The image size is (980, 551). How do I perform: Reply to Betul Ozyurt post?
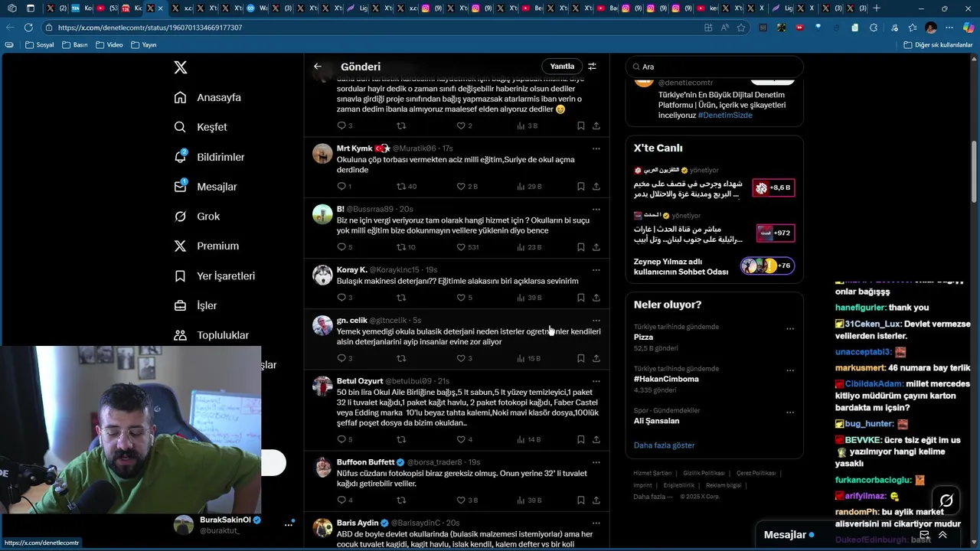pyautogui.click(x=345, y=439)
